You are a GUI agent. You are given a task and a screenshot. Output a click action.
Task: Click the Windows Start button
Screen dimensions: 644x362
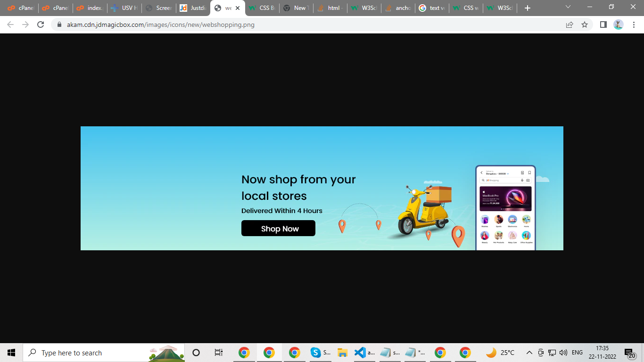[x=11, y=353]
